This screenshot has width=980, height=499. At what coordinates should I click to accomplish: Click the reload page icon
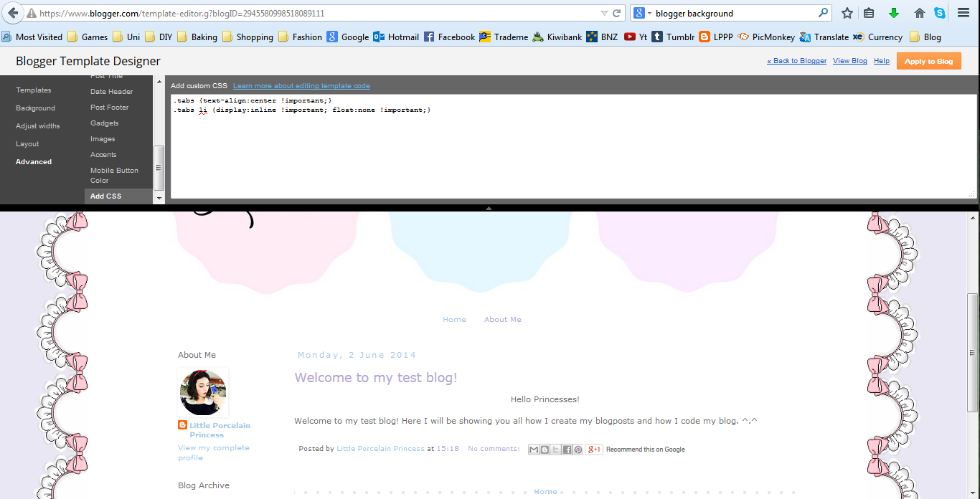point(616,13)
